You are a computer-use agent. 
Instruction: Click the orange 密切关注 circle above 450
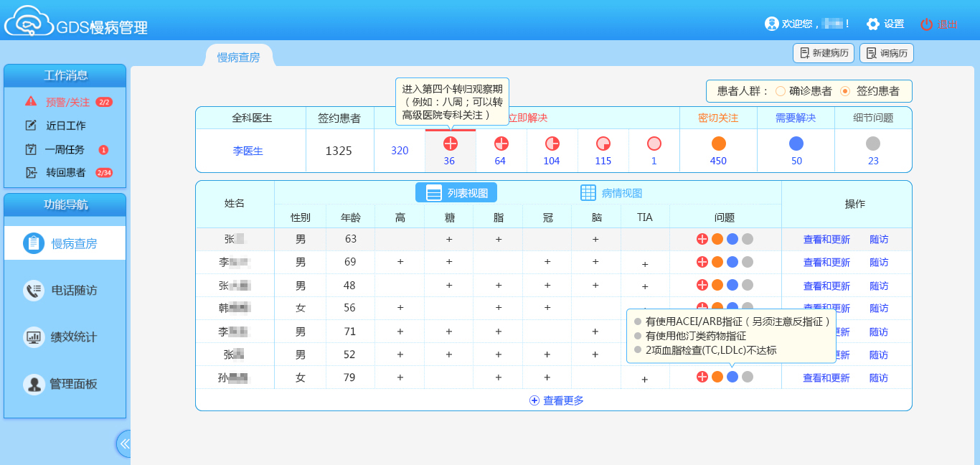(x=718, y=144)
